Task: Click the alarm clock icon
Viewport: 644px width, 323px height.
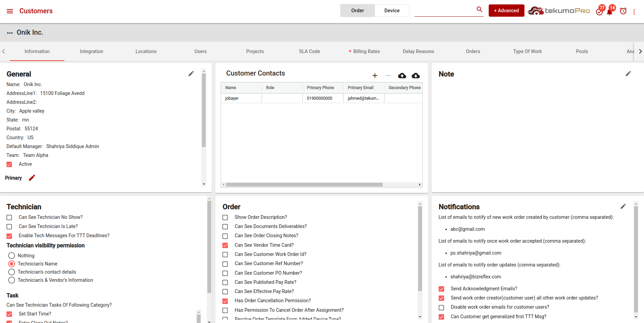Action: [x=623, y=11]
